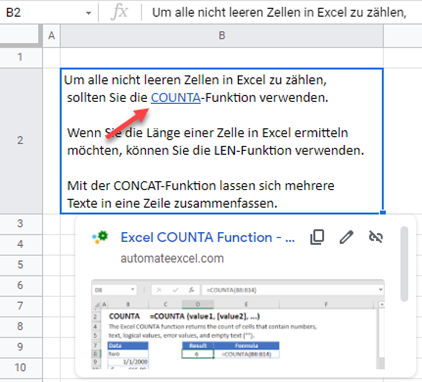Select cell A2
422x382 pixels.
tap(51, 141)
